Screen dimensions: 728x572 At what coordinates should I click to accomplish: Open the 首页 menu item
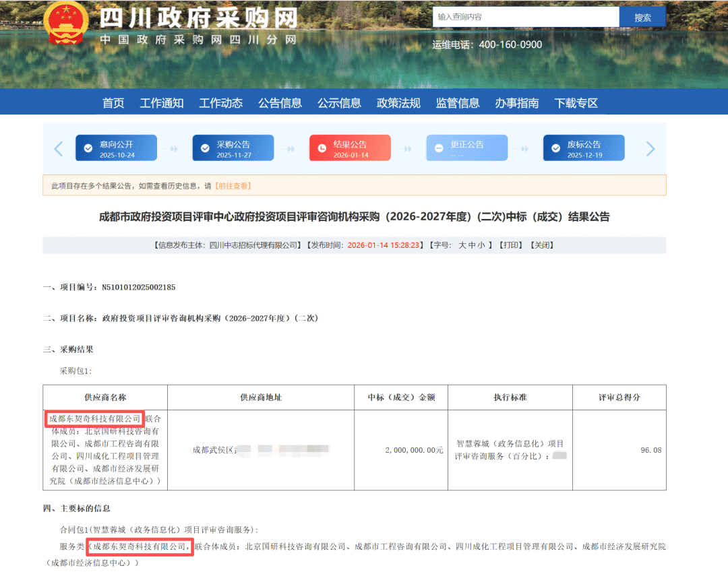pos(113,103)
